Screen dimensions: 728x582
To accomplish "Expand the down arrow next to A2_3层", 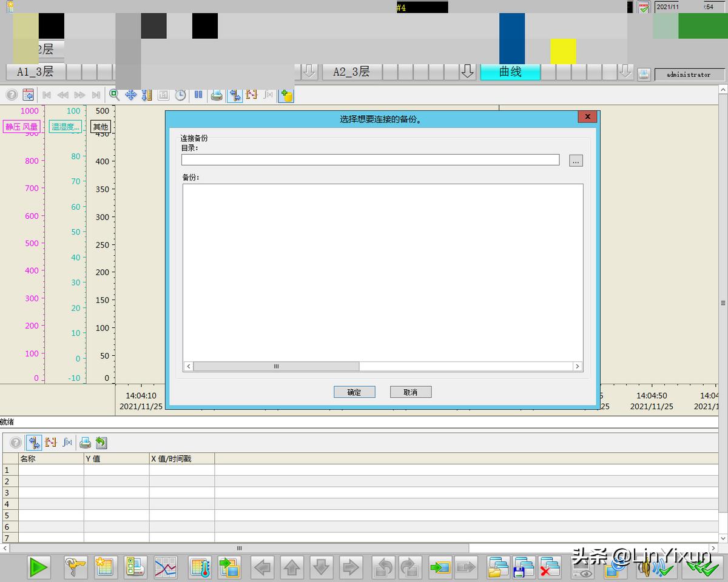I will 467,72.
